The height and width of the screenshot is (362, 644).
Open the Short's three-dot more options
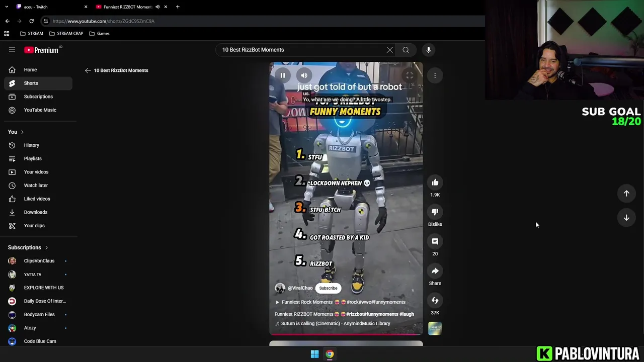point(435,75)
